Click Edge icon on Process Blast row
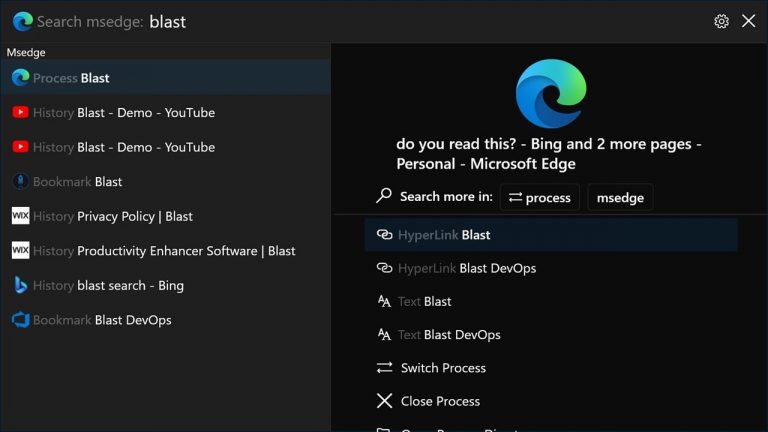This screenshot has height=432, width=768. pos(21,77)
